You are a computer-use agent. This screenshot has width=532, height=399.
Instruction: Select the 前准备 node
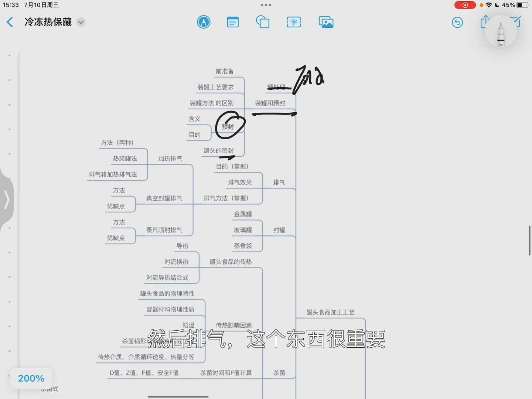click(225, 71)
